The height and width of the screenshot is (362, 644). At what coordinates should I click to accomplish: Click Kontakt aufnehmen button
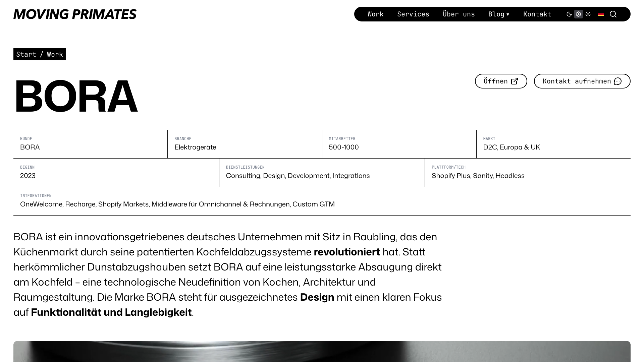[x=582, y=81]
